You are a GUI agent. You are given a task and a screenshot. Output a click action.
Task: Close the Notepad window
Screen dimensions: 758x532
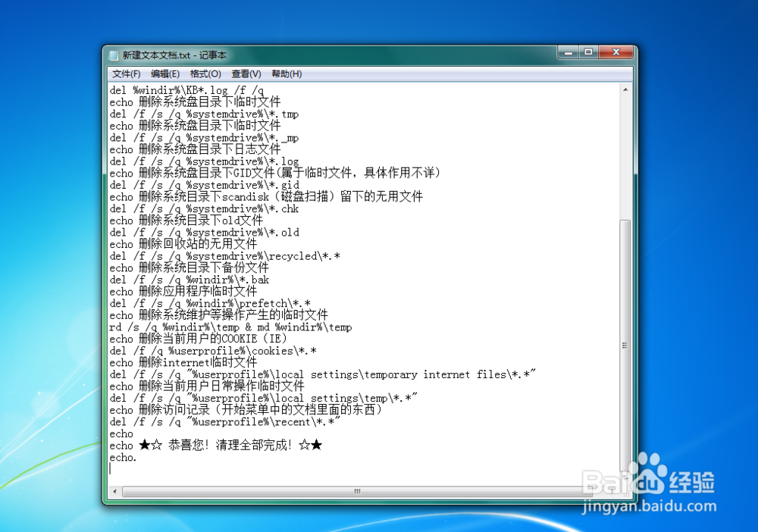pos(615,52)
